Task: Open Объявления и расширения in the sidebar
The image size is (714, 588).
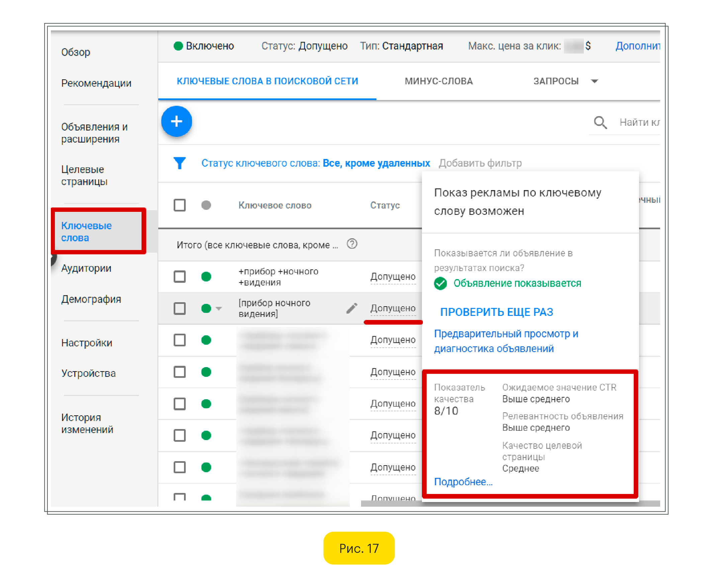Action: (x=94, y=133)
